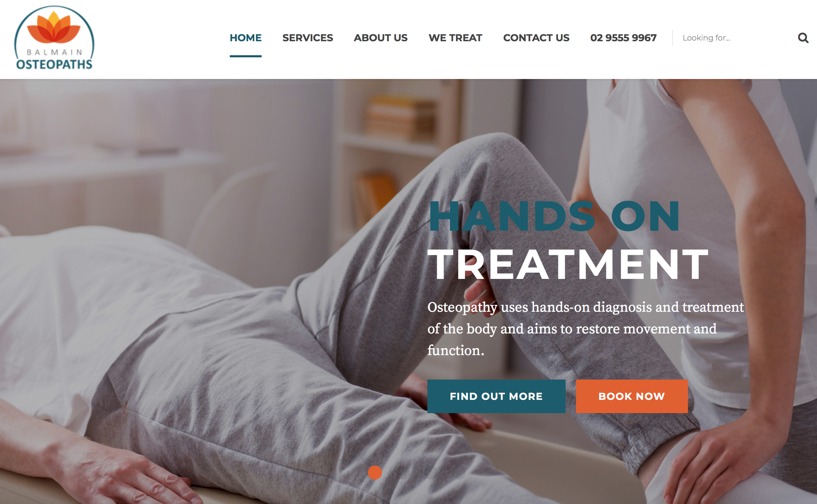
Task: Switch to the second slide dot
Action: coord(403,473)
